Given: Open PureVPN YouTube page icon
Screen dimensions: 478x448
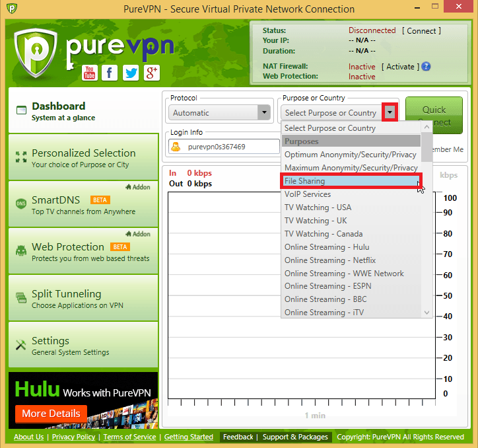Looking at the screenshot, I should 89,73.
